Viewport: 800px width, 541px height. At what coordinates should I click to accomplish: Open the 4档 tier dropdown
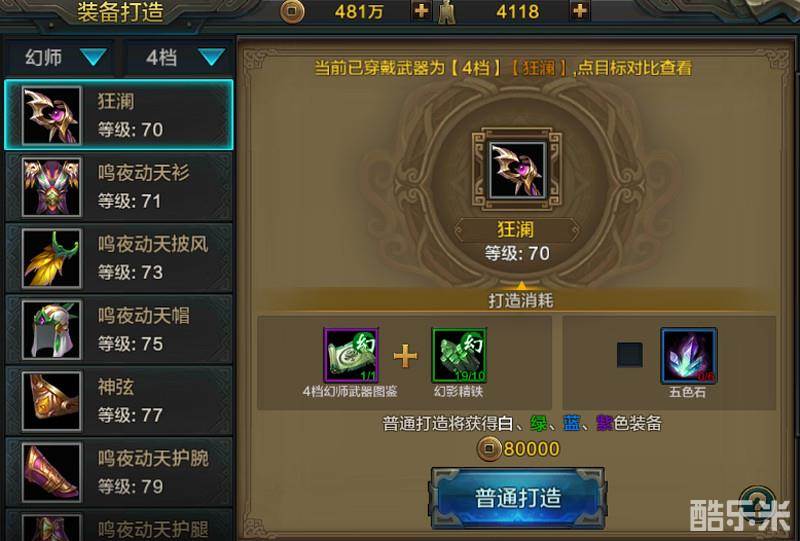point(179,57)
